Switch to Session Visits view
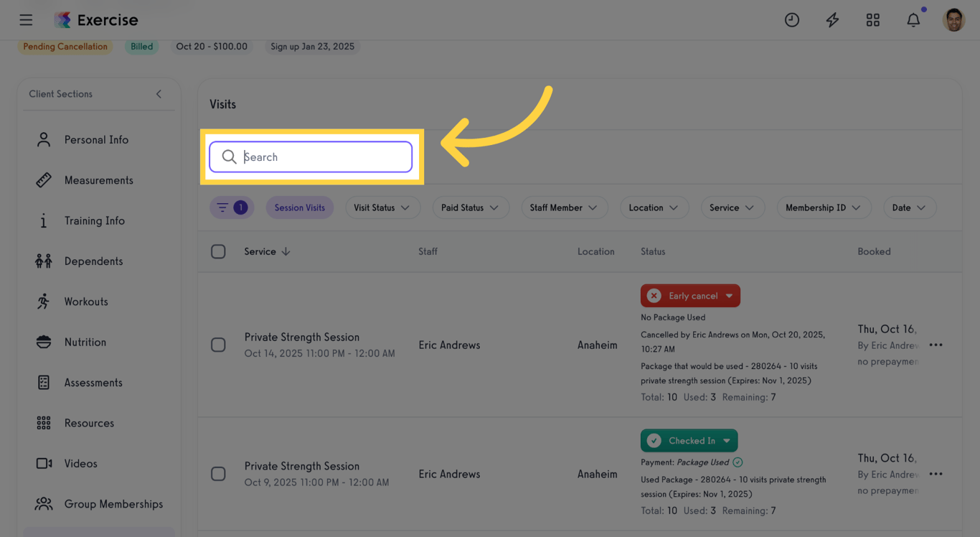980x537 pixels. (299, 207)
